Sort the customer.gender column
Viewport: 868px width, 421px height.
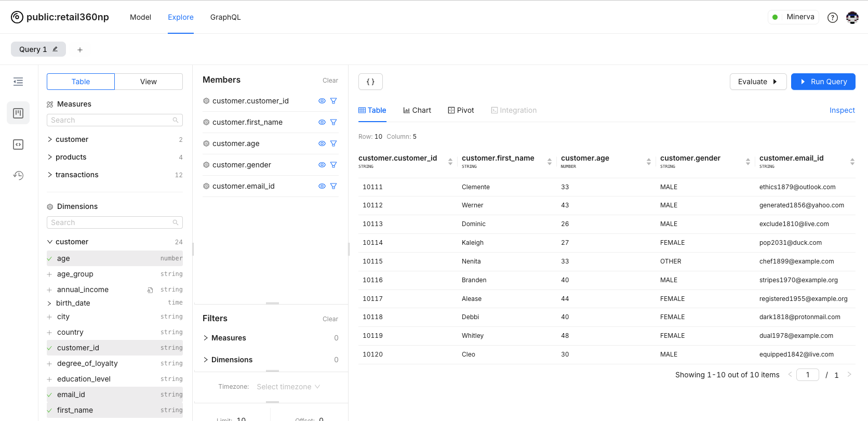point(748,162)
